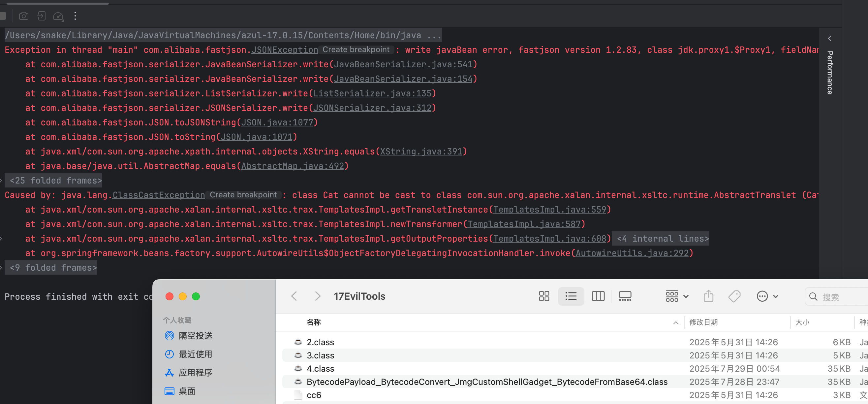Open TemplatesImpl.java:559 source link
The width and height of the screenshot is (868, 404).
[549, 209]
